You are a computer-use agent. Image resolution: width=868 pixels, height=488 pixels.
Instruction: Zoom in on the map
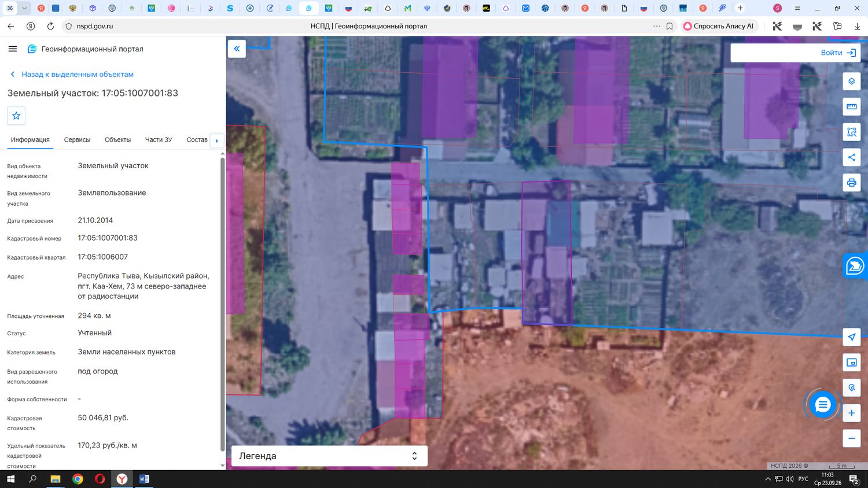(x=852, y=413)
